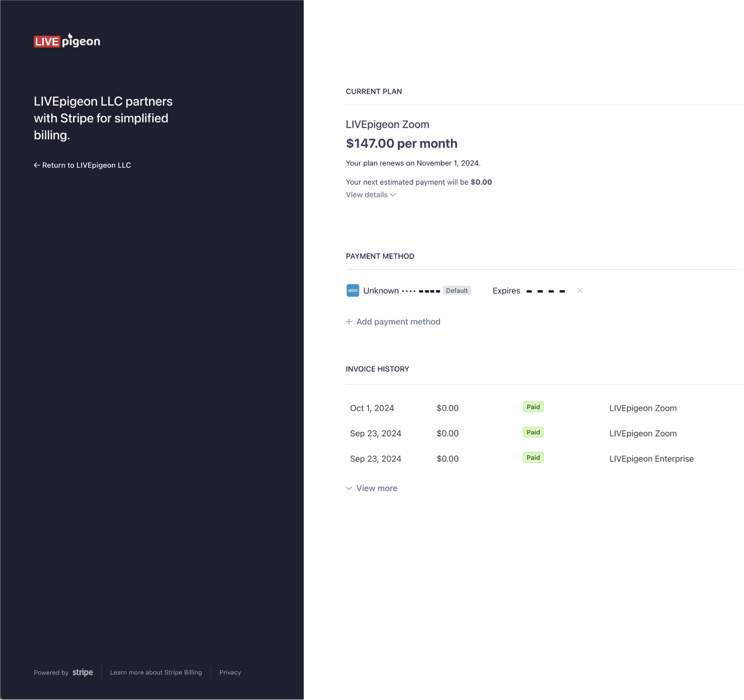Click the CURRENT PLAN heading
Viewport: 744px width, 700px height.
point(374,91)
